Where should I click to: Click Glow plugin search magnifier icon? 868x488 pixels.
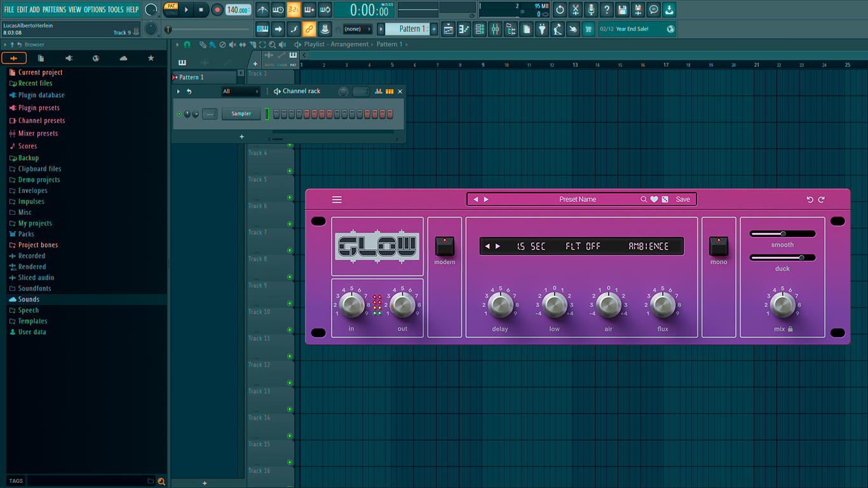click(x=644, y=200)
